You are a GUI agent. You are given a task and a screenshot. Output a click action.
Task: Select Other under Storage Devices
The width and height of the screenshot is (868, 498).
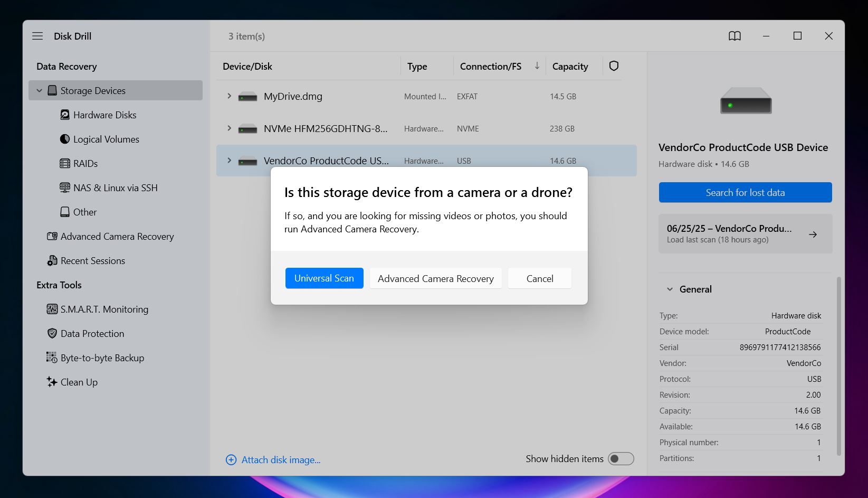coord(85,212)
